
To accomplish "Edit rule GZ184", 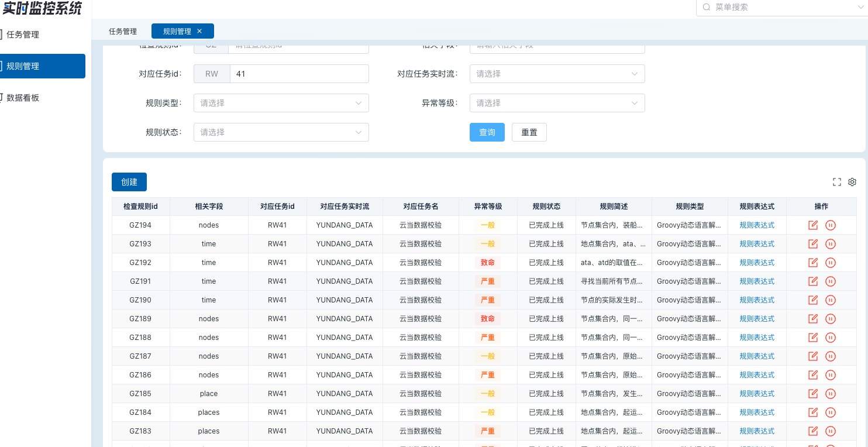I will (x=812, y=412).
